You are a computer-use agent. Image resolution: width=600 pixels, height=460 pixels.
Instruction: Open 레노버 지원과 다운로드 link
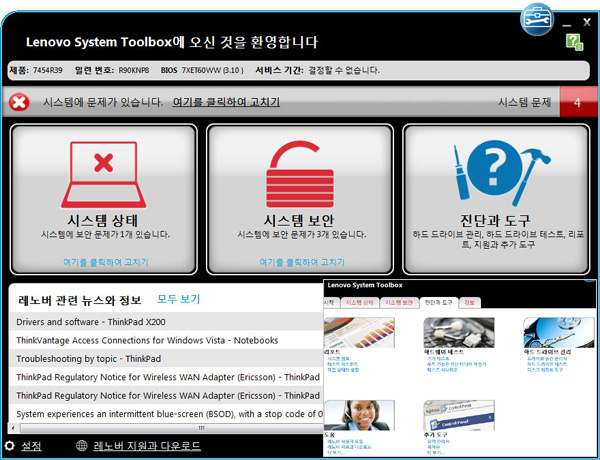[x=147, y=446]
